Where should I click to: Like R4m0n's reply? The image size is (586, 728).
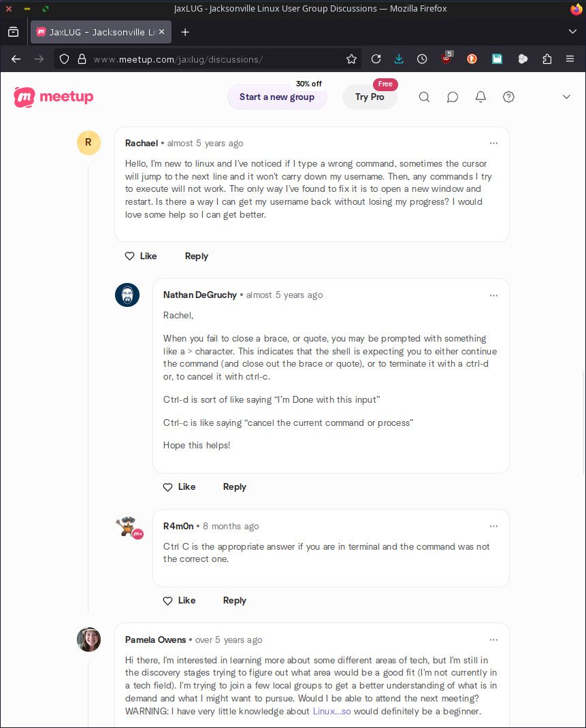pyautogui.click(x=179, y=601)
